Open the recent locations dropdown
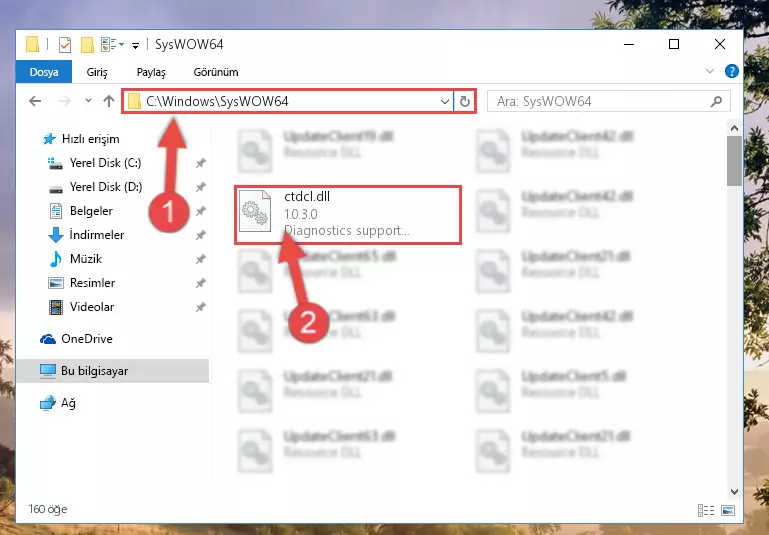Screen dimensions: 769x535 88,101
